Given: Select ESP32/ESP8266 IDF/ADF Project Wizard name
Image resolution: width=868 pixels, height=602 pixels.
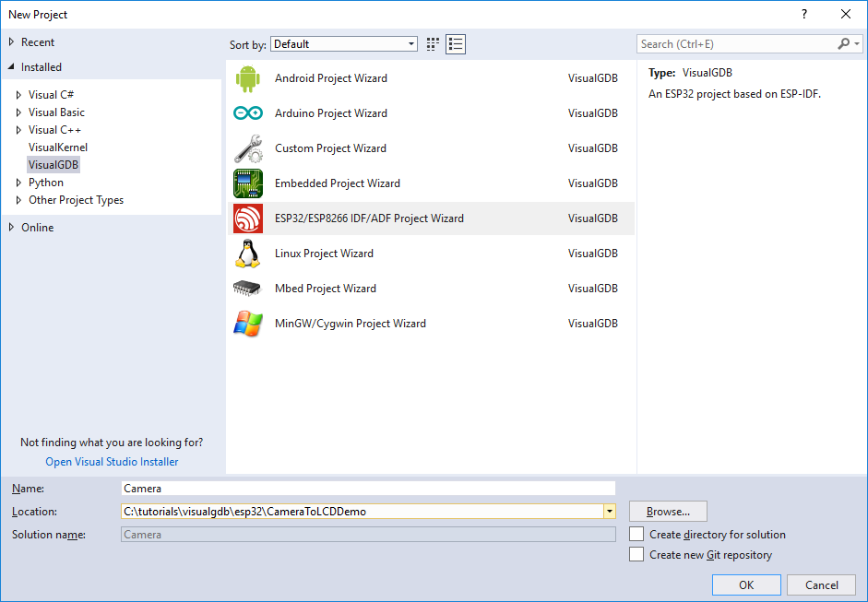Looking at the screenshot, I should 369,218.
